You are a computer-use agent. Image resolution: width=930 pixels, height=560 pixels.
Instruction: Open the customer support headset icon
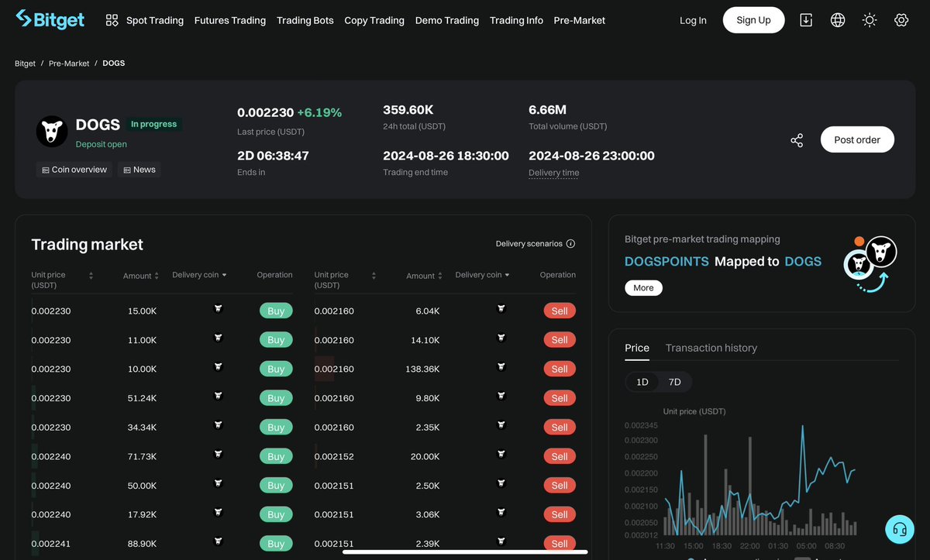pos(900,530)
